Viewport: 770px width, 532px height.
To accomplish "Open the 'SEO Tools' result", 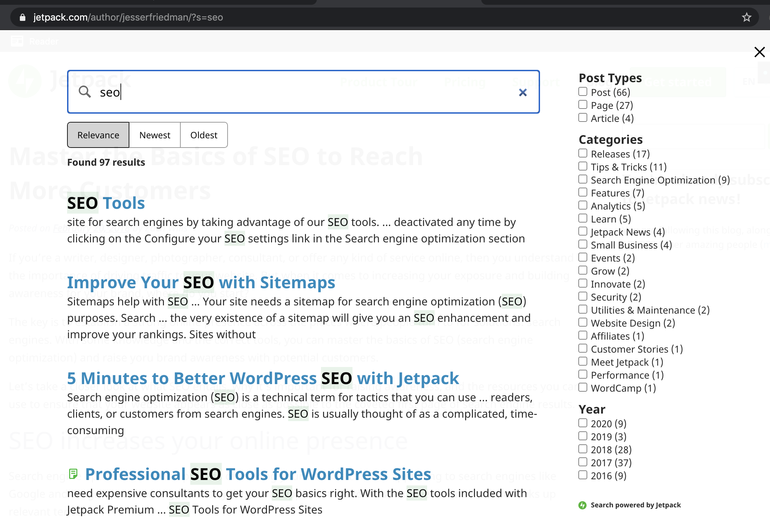I will click(x=106, y=203).
